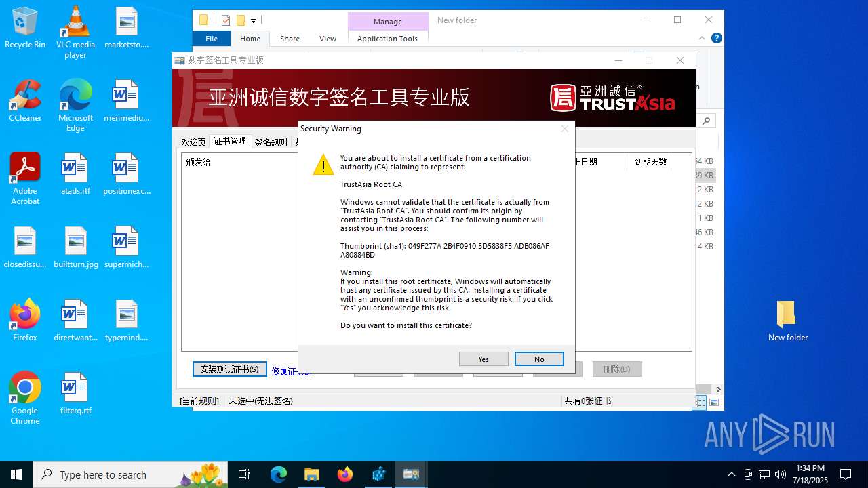This screenshot has height=488, width=868.
Task: Click the Manage contextual tab in Explorer
Action: pos(388,22)
